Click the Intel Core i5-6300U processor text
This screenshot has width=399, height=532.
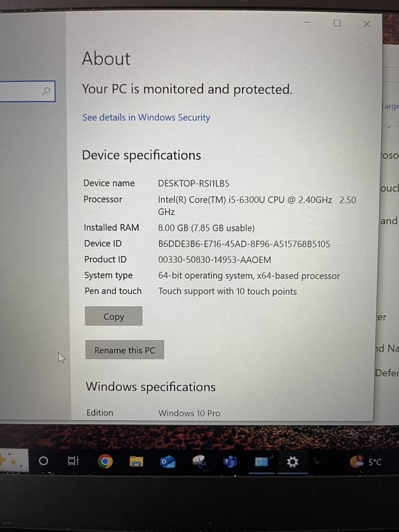point(257,205)
